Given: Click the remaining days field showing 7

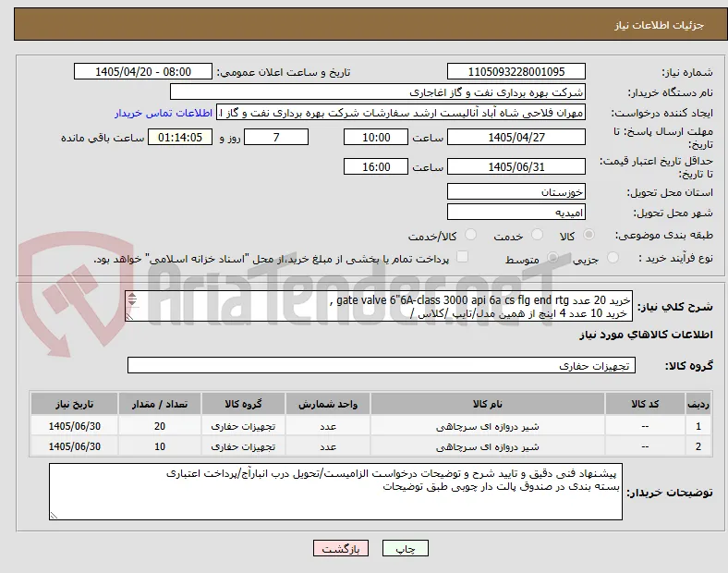Looking at the screenshot, I should pos(276,137).
